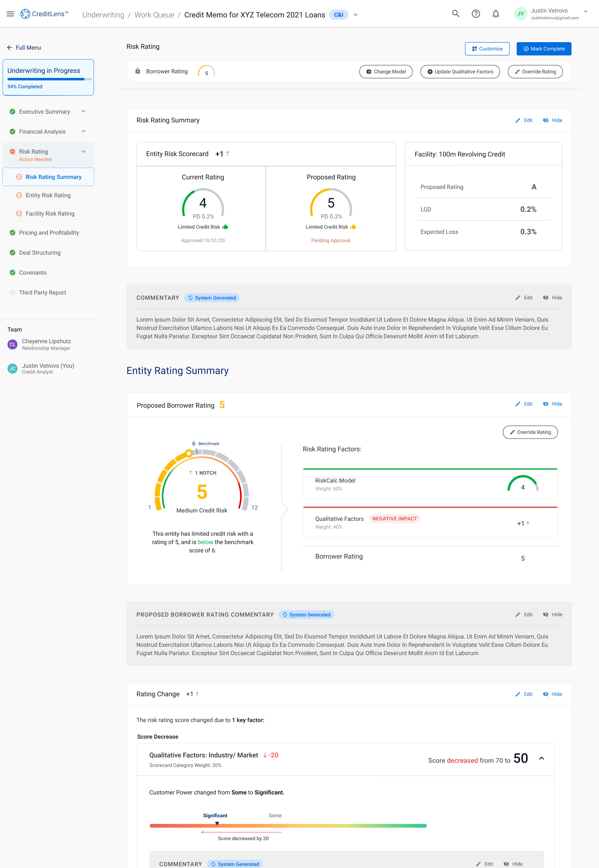Click Update Qualitative Factors button
599x868 pixels.
coord(460,72)
